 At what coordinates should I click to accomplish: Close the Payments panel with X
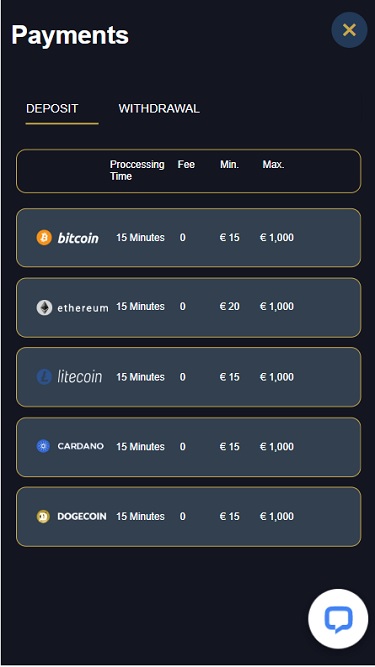click(349, 30)
